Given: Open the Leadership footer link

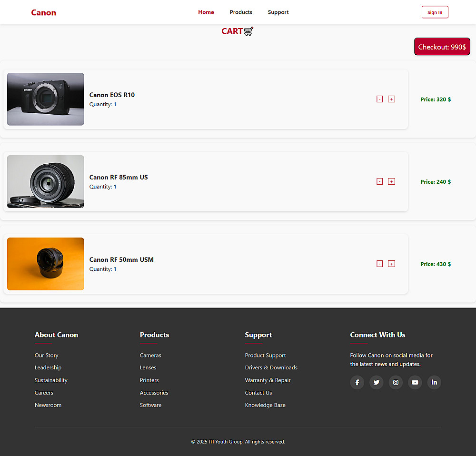Looking at the screenshot, I should point(48,367).
